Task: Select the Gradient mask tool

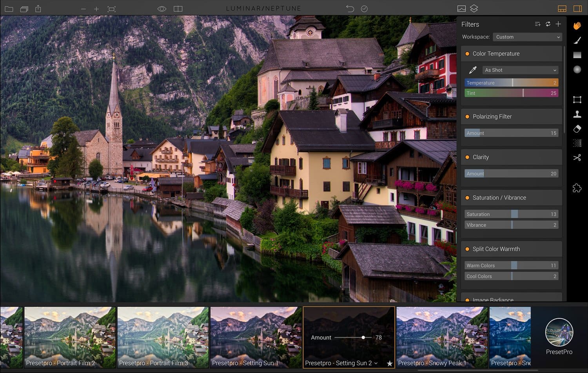Action: click(577, 55)
